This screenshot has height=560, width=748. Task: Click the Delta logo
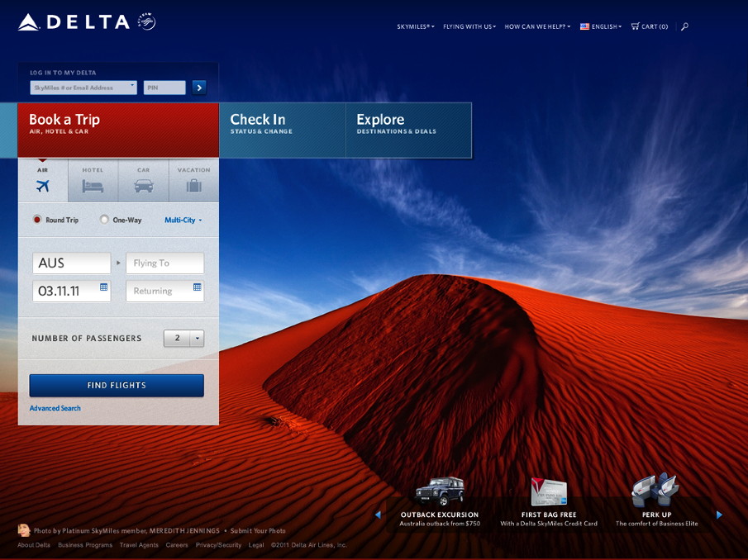[x=74, y=22]
